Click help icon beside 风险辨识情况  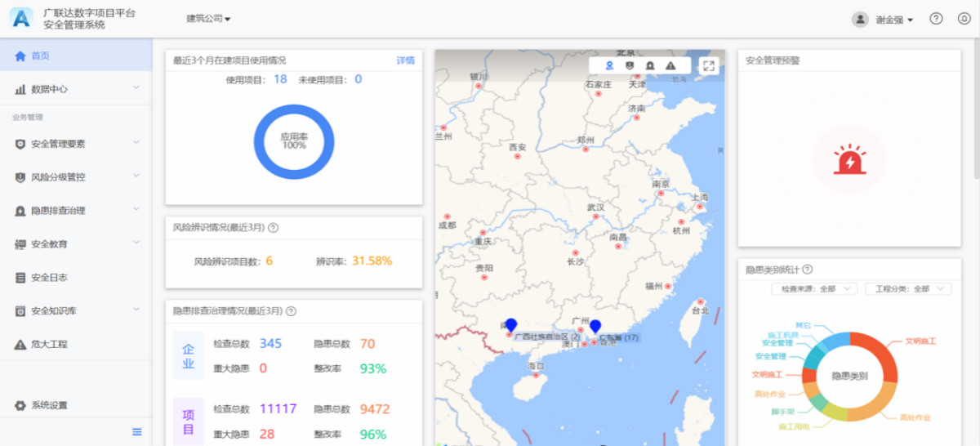pyautogui.click(x=274, y=228)
